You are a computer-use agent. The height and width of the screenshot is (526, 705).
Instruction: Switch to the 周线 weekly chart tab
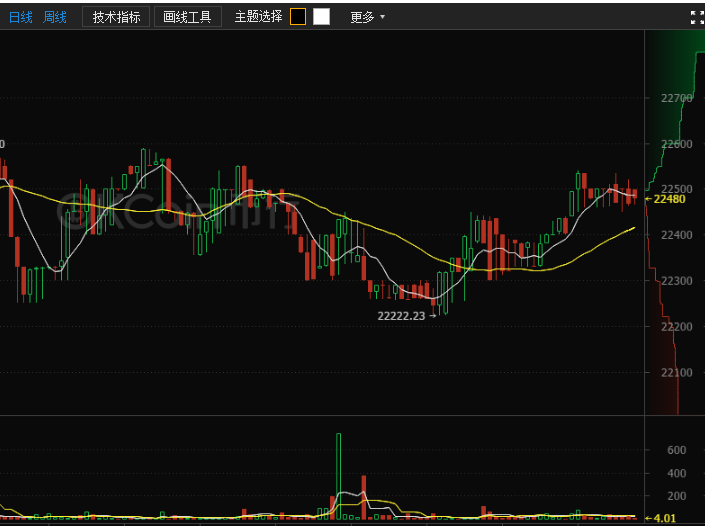[55, 17]
